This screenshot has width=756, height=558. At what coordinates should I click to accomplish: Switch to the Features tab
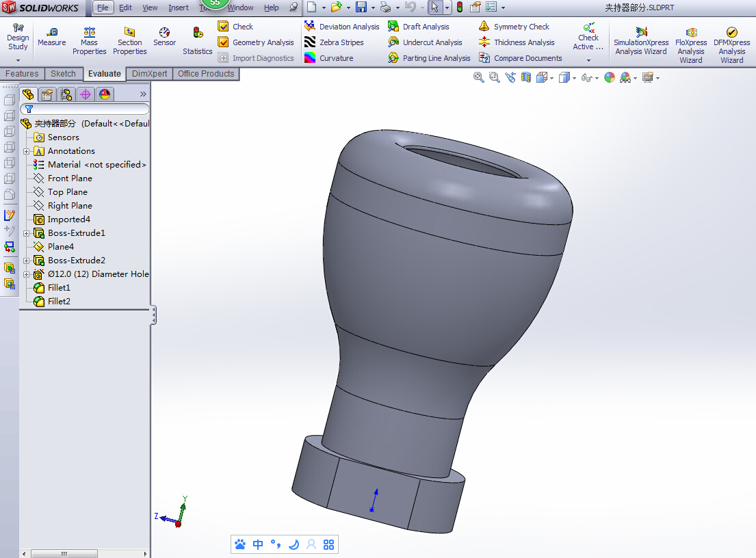pos(22,74)
